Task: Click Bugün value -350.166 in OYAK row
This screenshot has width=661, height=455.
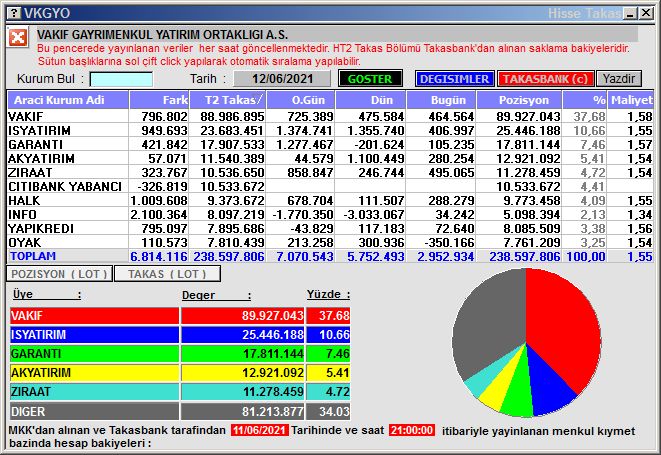Action: (449, 242)
